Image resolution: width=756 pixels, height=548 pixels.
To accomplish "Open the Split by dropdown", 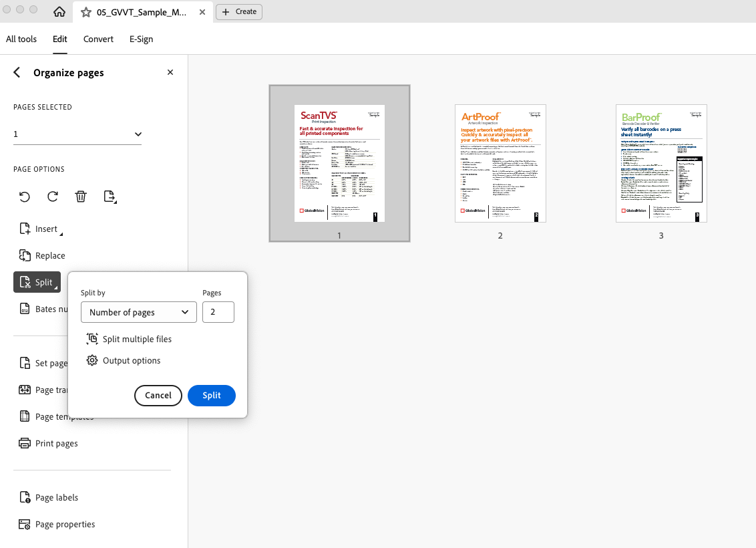I will (x=139, y=312).
